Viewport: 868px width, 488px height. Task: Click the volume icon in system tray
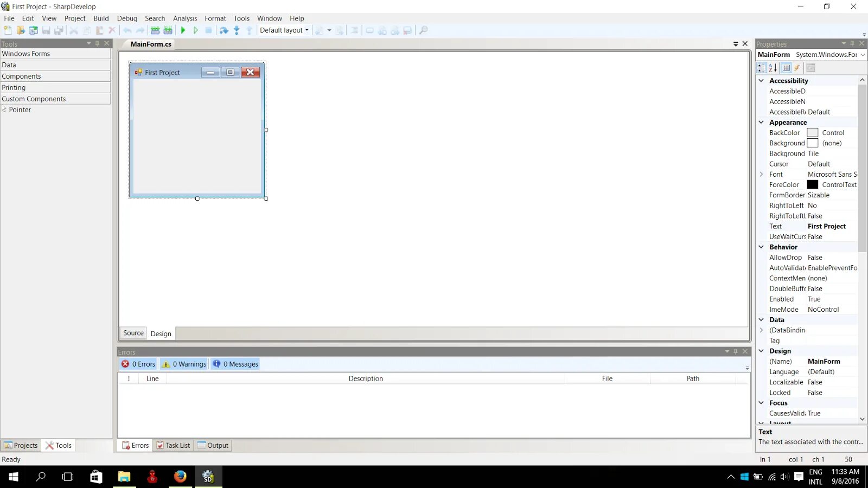[784, 477]
